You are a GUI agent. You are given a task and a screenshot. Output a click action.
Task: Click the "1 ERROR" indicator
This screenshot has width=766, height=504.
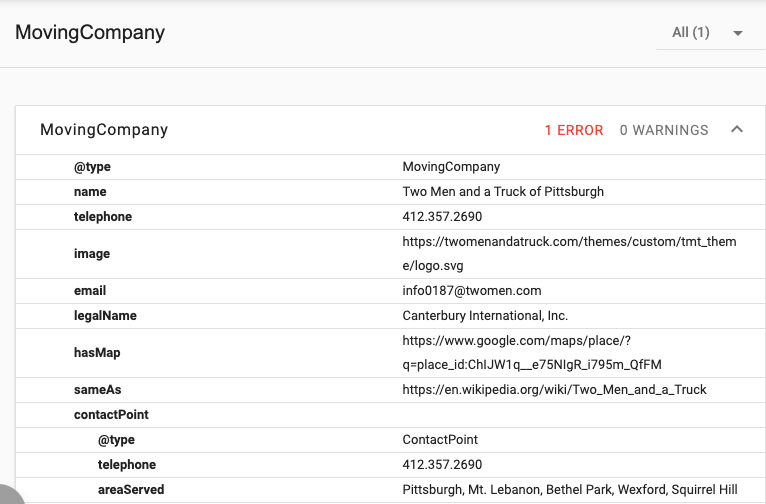pyautogui.click(x=573, y=130)
